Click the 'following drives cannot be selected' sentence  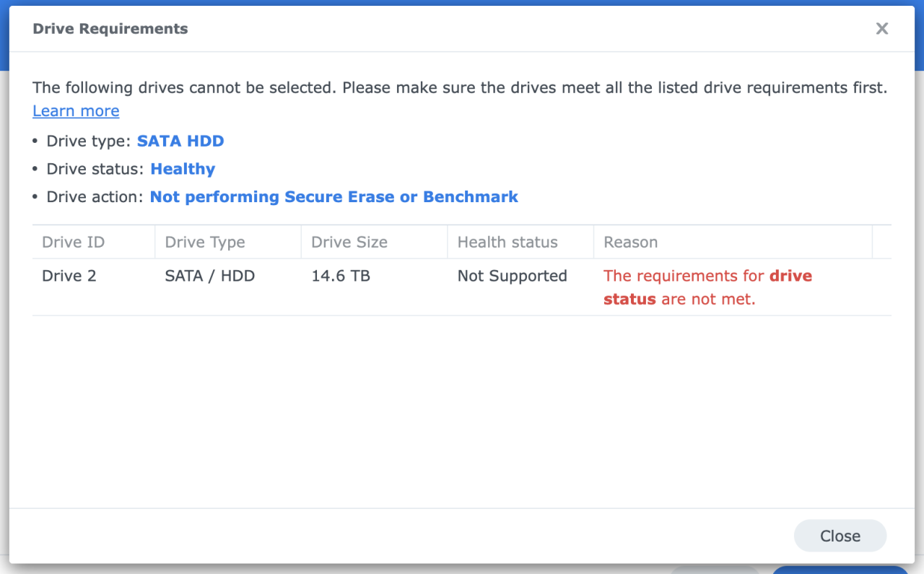pyautogui.click(x=459, y=88)
